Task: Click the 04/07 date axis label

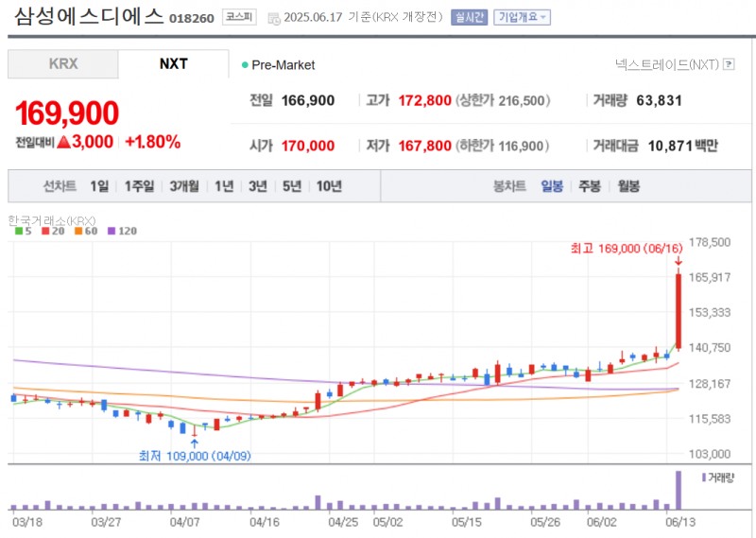Action: tap(184, 522)
